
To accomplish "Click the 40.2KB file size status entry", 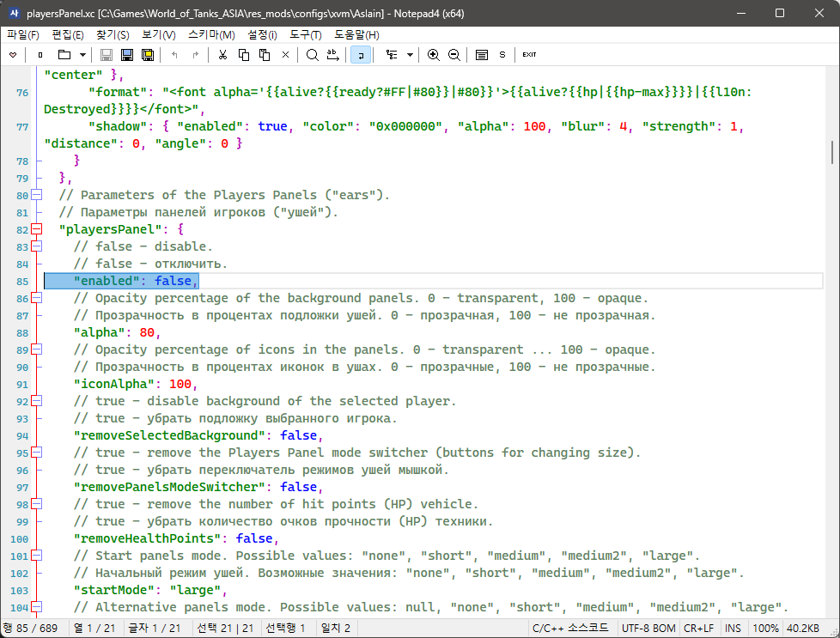I will click(x=802, y=629).
